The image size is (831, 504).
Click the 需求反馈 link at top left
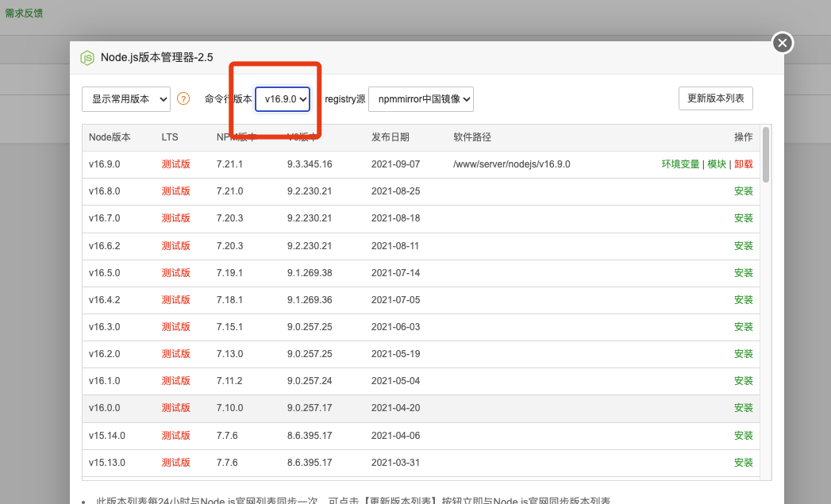(24, 13)
